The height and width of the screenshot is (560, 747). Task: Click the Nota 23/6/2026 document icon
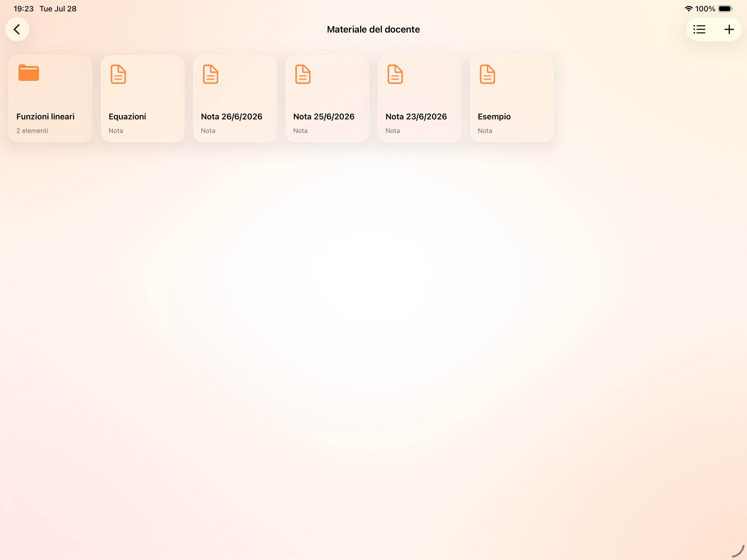point(395,74)
